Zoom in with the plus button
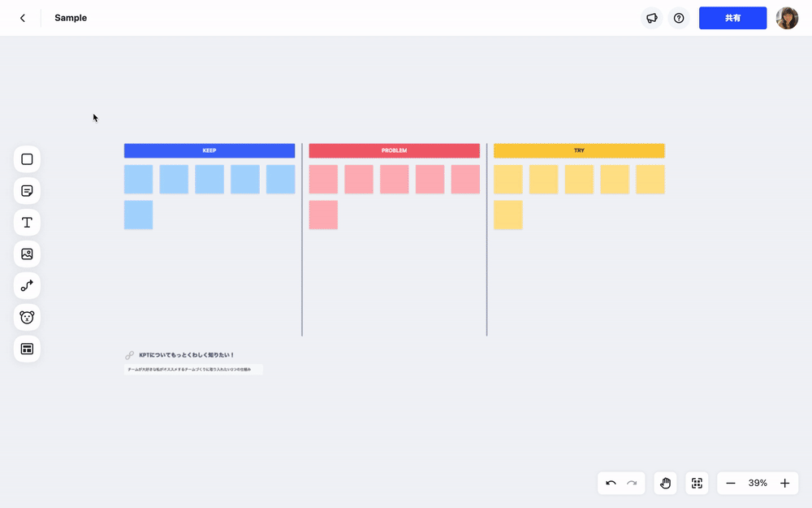This screenshot has height=508, width=812. click(785, 483)
